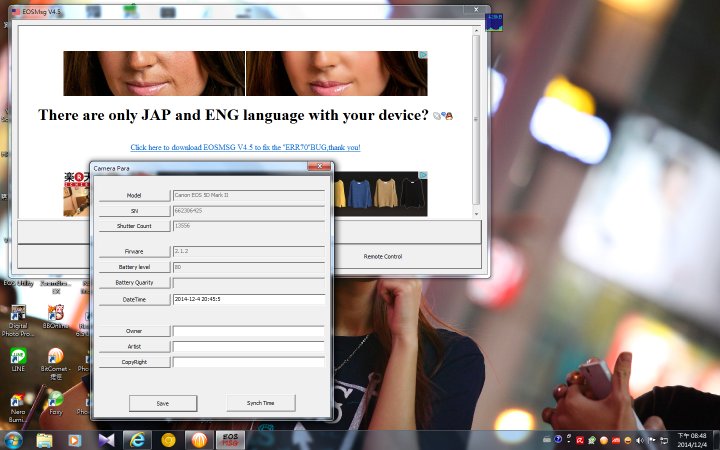
Task: Click the Battery Quarity button
Action: 134,282
